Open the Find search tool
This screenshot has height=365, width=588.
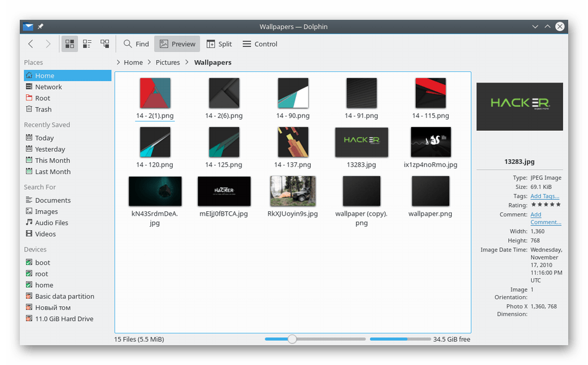click(136, 44)
